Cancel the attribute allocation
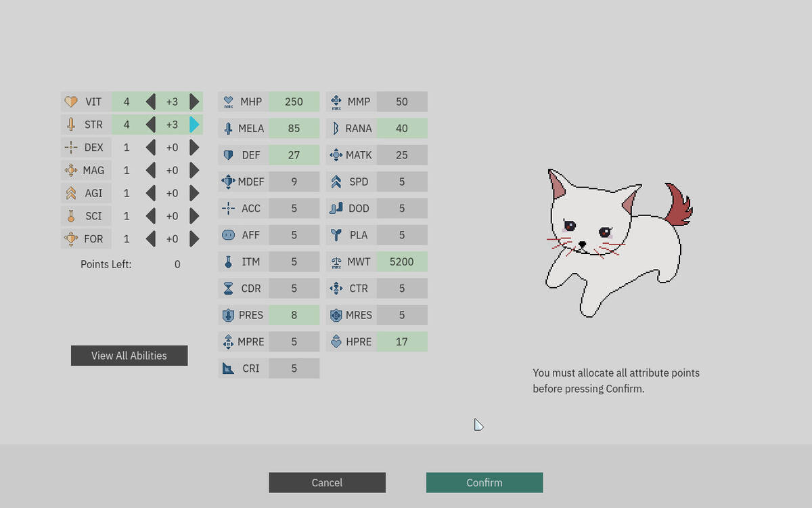 click(327, 482)
